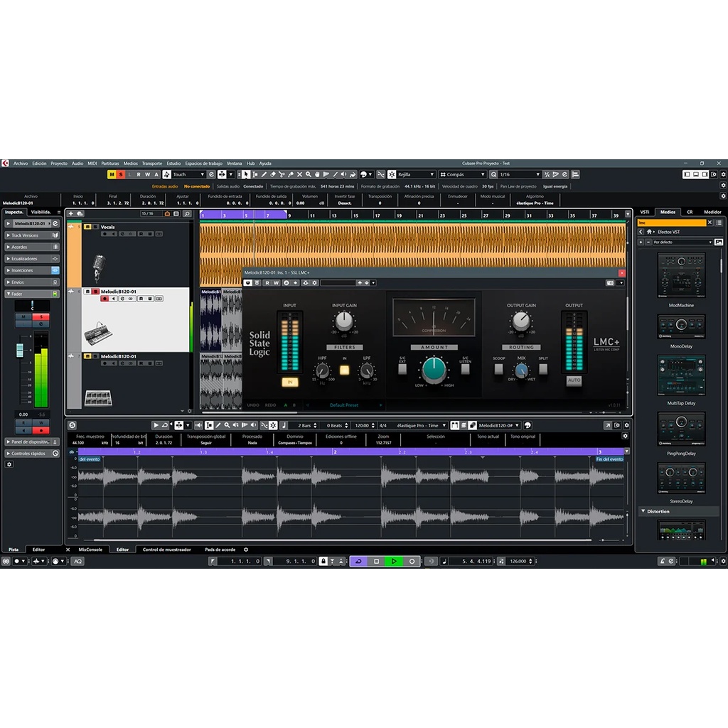Screen dimensions: 728x728
Task: Expand the Ecualizadores inspector section
Action: pos(31,259)
